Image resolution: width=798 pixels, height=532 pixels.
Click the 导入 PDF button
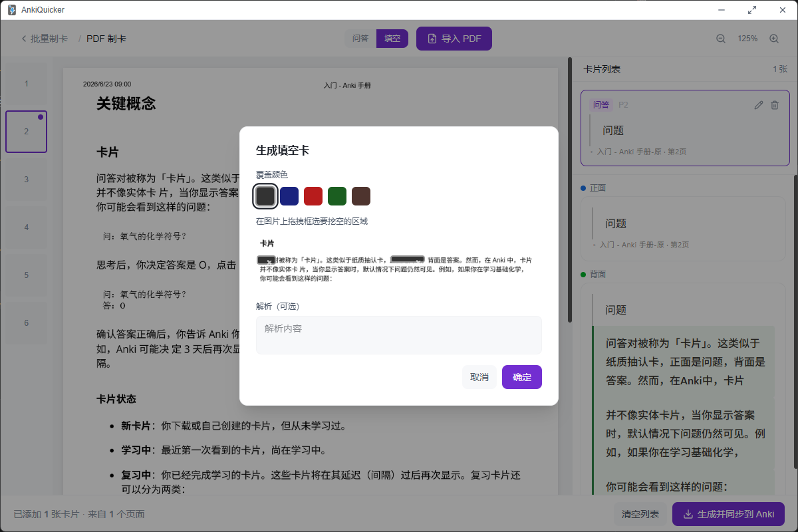(x=454, y=39)
